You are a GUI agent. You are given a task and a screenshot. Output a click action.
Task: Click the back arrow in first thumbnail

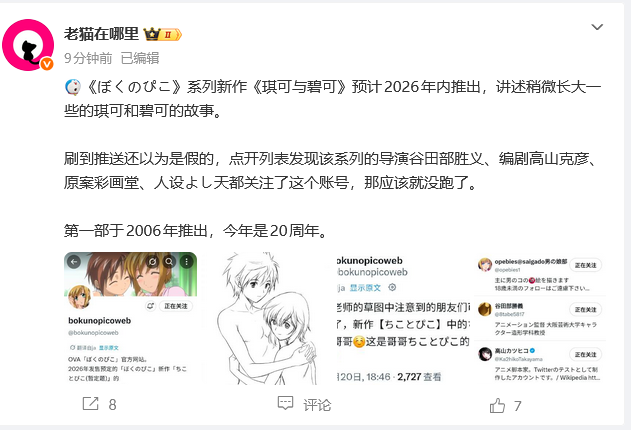(x=74, y=262)
